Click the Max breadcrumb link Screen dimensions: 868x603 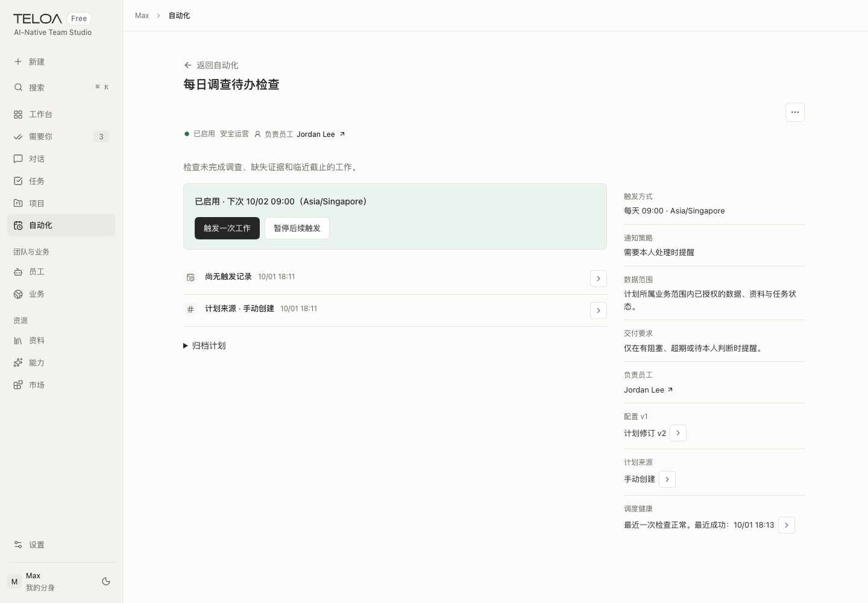click(x=142, y=16)
